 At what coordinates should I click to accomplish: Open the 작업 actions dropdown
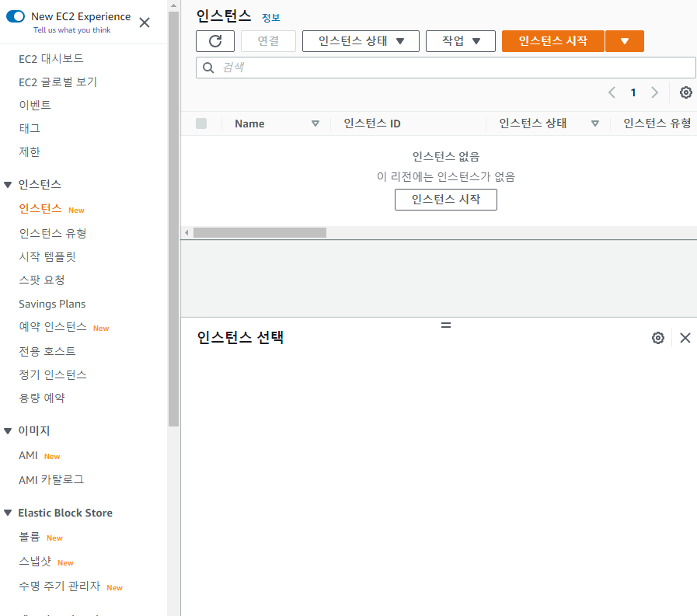461,41
